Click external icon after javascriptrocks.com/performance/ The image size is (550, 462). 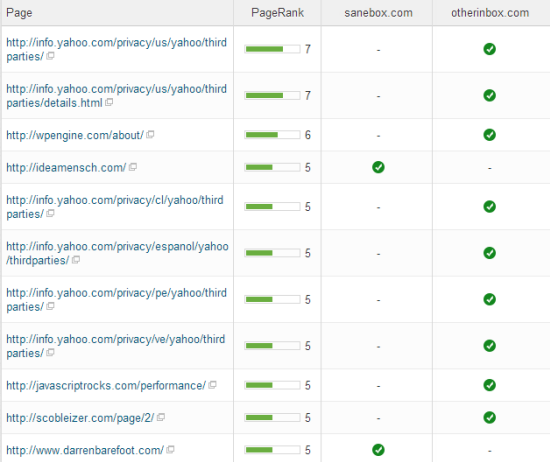[x=212, y=385]
